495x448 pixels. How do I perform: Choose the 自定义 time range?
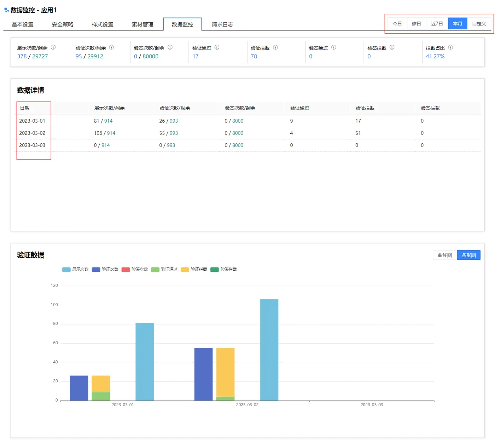(x=479, y=24)
